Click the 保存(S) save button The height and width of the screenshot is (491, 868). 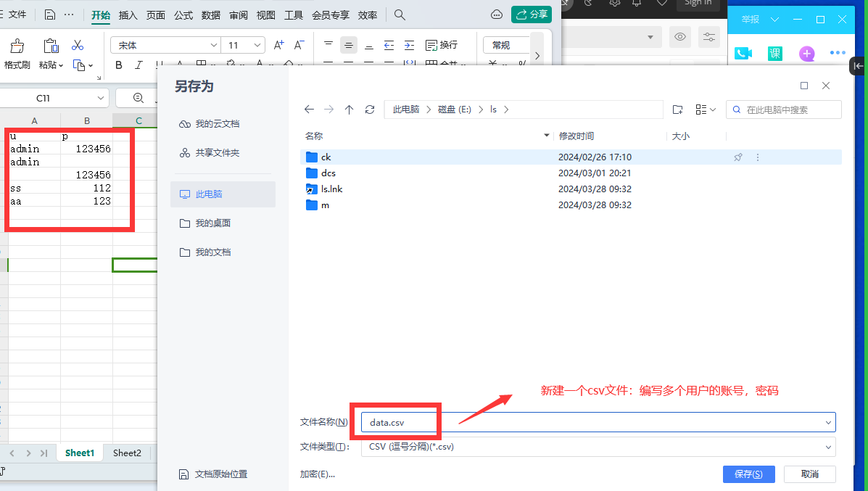pos(748,474)
